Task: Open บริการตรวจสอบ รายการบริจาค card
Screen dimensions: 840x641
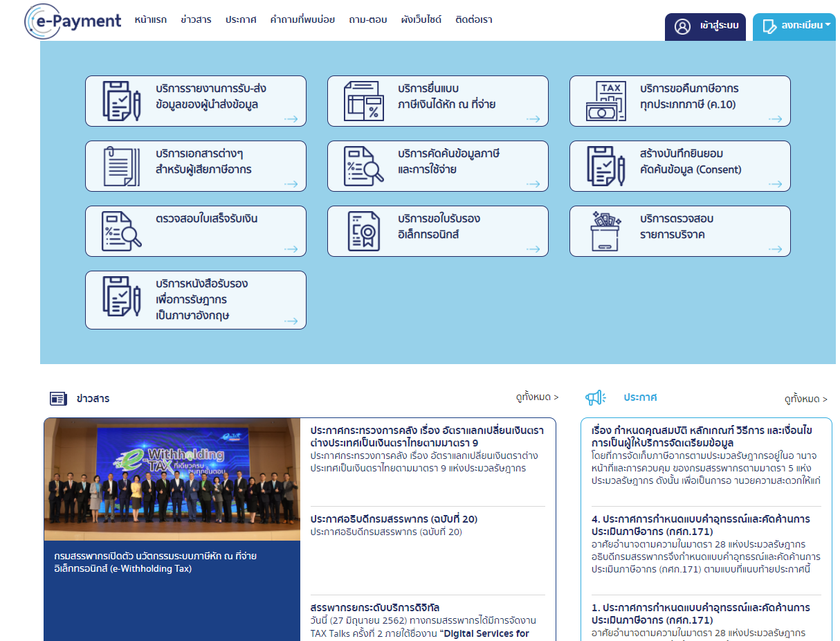Action: pos(680,231)
